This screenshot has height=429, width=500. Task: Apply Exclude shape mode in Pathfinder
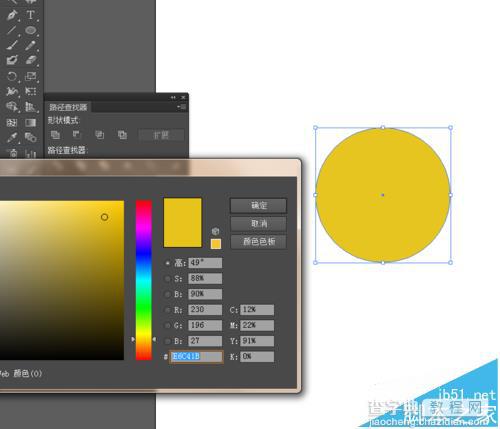[122, 135]
